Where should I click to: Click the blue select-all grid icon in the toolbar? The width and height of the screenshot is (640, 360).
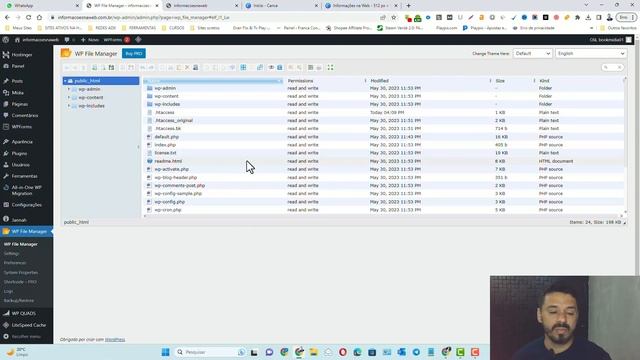(243, 67)
